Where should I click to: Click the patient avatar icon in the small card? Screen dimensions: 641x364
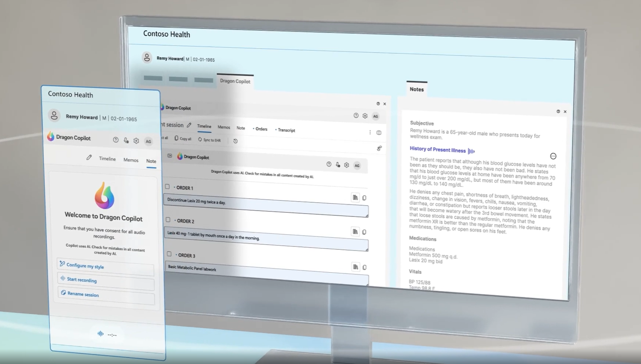[54, 116]
